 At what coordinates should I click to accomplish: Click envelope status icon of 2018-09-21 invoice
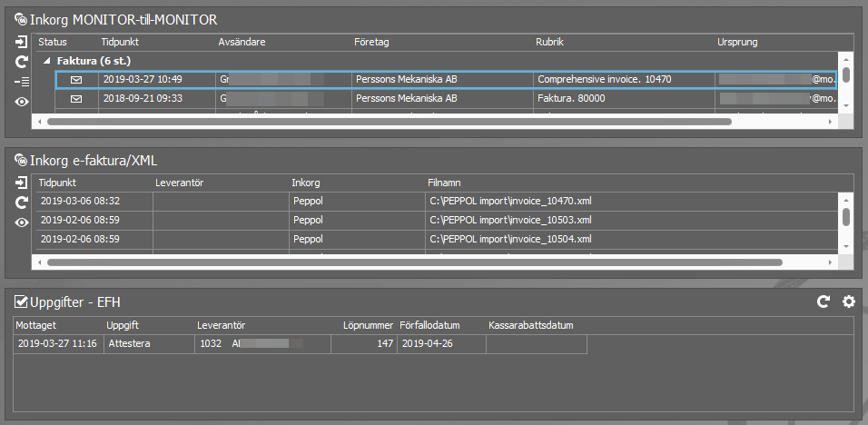(x=76, y=98)
